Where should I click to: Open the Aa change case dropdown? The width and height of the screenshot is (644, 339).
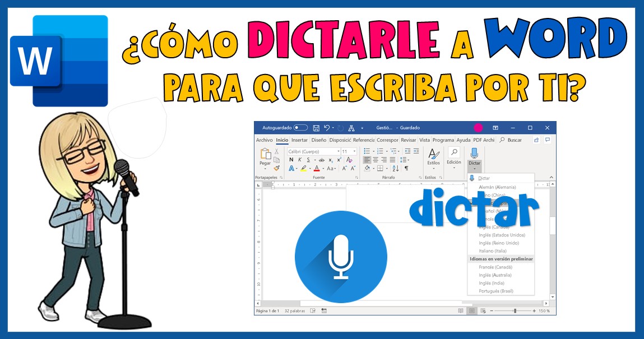[x=331, y=168]
